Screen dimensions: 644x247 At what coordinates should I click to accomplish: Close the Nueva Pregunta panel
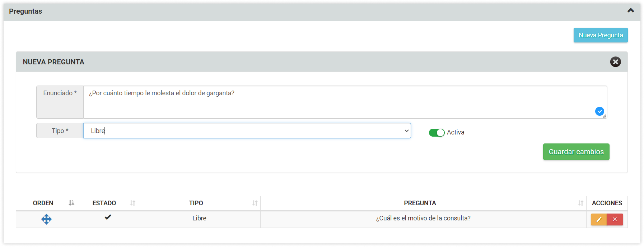click(615, 62)
